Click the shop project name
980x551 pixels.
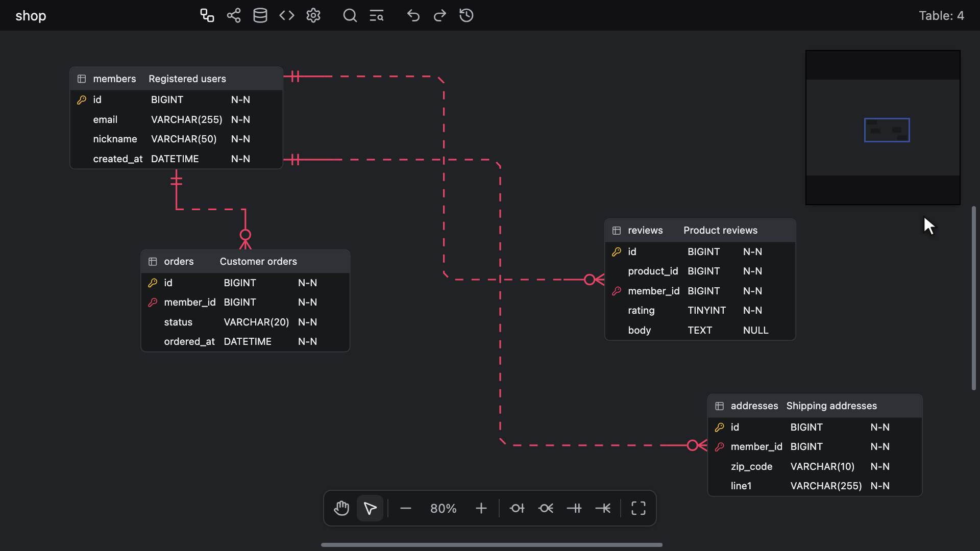pyautogui.click(x=31, y=16)
